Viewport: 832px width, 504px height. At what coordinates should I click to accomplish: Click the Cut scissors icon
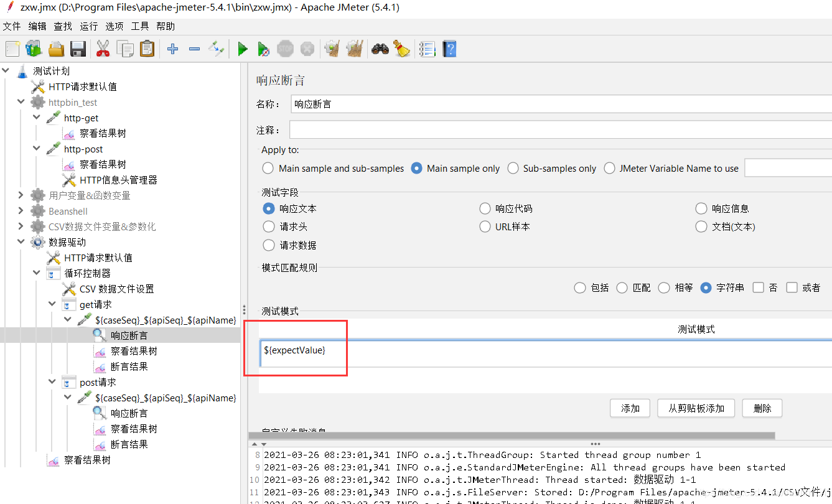[103, 49]
